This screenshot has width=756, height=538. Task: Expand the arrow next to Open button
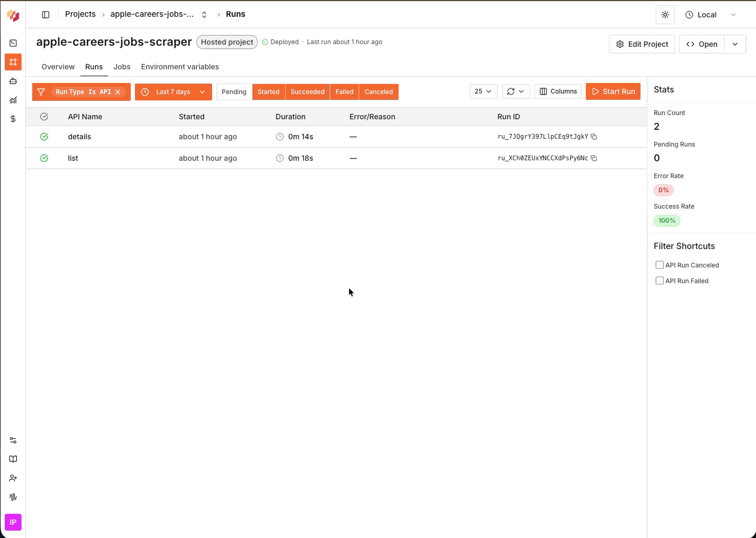tap(735, 44)
